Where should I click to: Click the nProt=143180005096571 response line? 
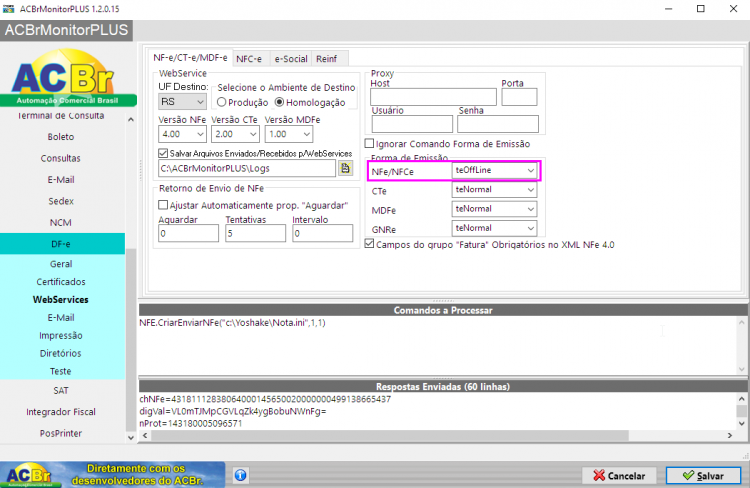click(190, 424)
